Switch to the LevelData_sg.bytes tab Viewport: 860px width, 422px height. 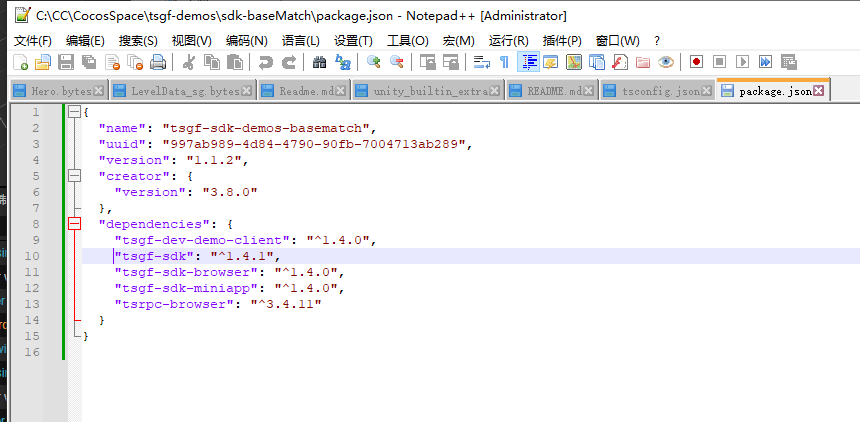[182, 91]
